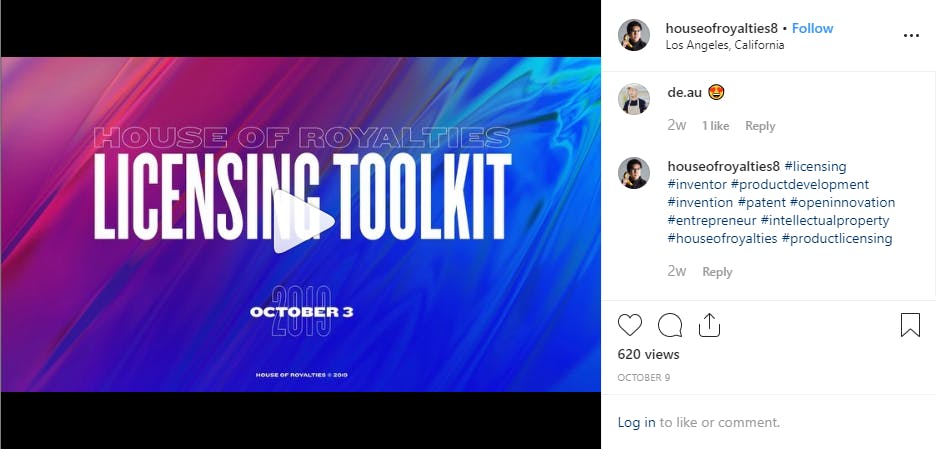
Task: Open the #productlicensing hashtag
Action: [837, 238]
